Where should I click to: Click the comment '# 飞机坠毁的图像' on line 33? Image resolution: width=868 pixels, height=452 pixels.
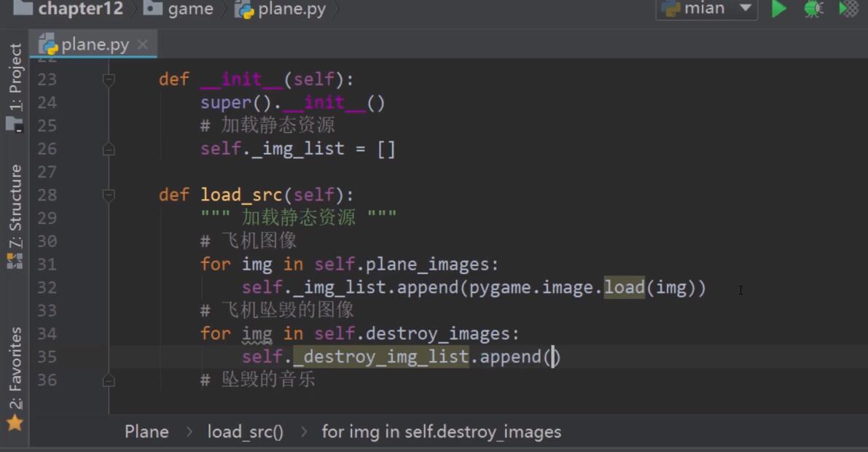(x=277, y=310)
